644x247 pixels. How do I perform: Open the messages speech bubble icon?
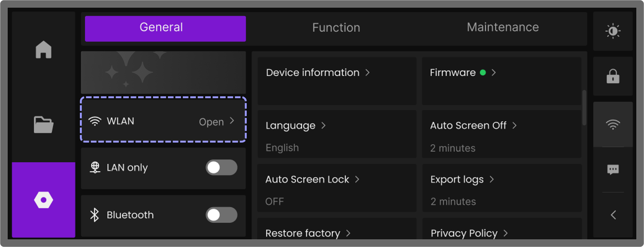(613, 170)
